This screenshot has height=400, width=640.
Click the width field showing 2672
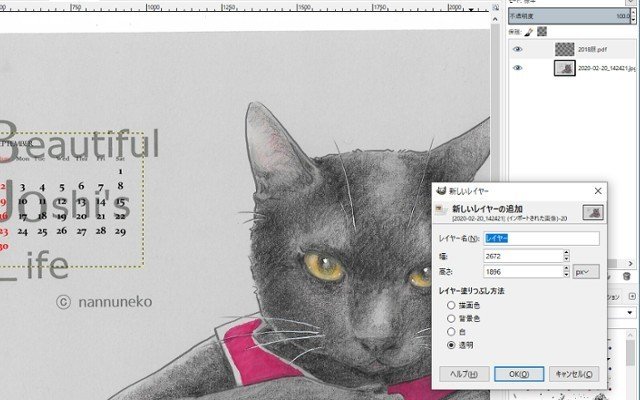(523, 256)
